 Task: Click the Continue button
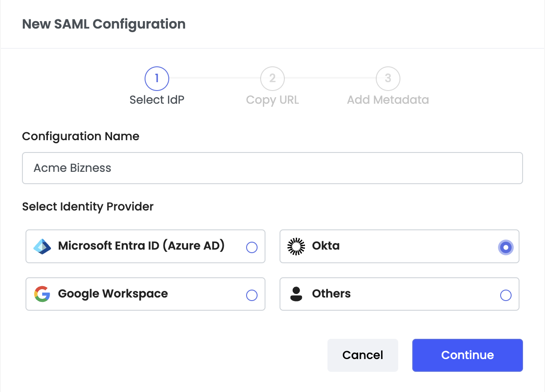pos(468,355)
